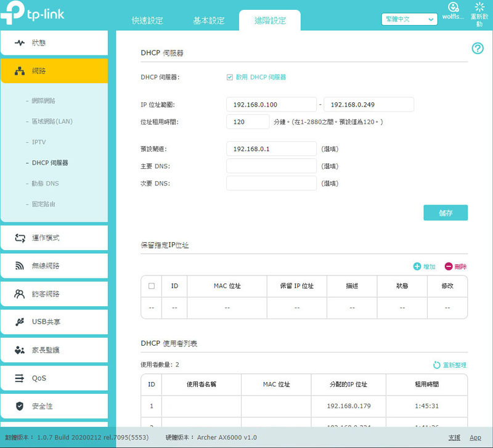Image resolution: width=493 pixels, height=448 pixels.
Task: Open the 網際網路 submenu item
Action: pyautogui.click(x=43, y=100)
